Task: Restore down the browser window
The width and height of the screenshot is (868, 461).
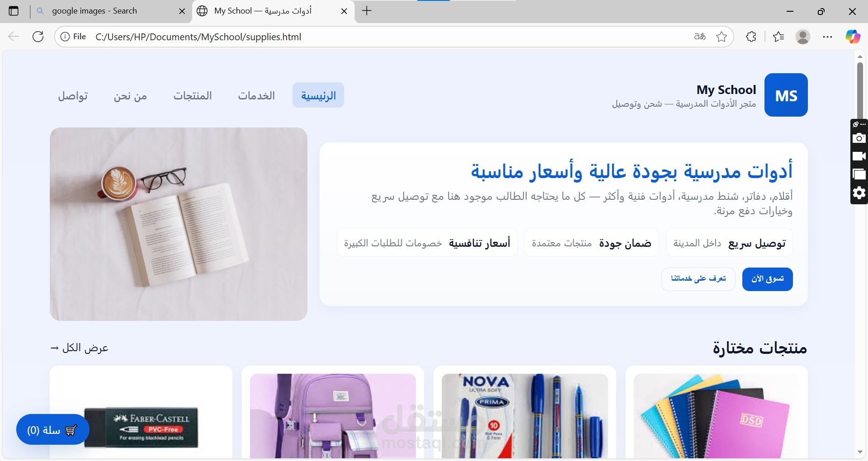Action: point(821,11)
